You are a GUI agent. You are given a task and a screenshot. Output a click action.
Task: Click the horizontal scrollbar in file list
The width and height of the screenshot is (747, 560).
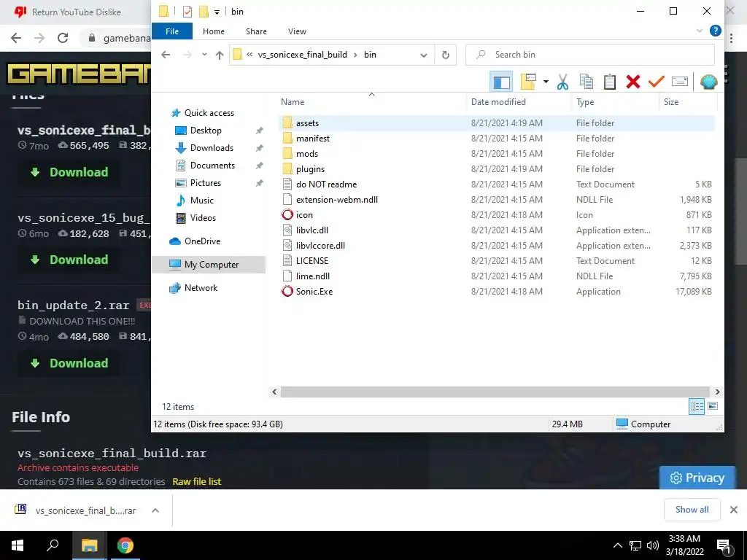click(495, 392)
